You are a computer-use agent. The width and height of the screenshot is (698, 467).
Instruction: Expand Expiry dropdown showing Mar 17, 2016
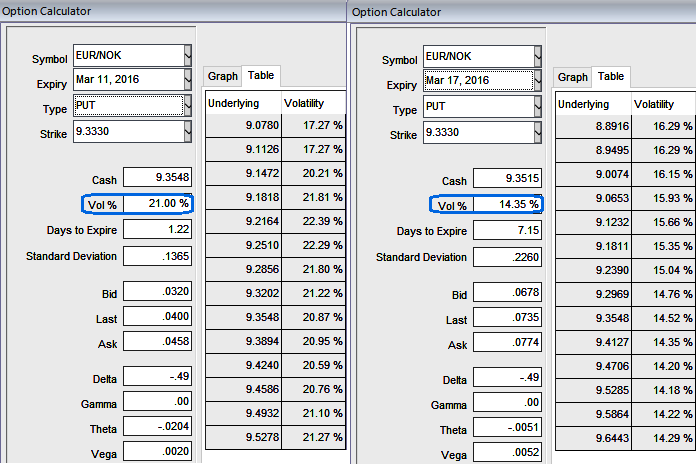537,81
